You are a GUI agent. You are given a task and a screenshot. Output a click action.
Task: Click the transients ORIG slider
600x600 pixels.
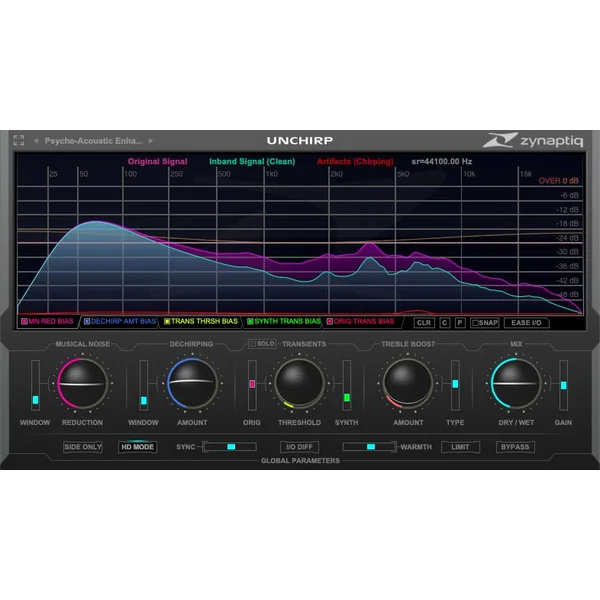pos(252,385)
